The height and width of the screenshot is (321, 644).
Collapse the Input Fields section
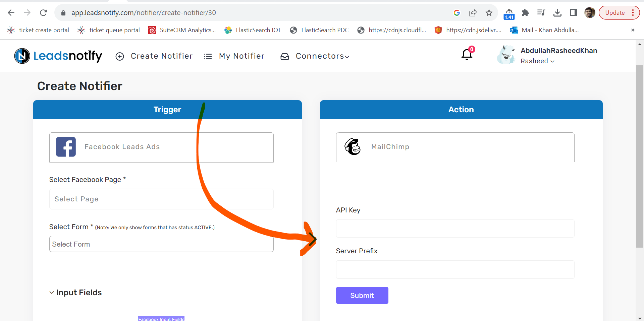(75, 293)
